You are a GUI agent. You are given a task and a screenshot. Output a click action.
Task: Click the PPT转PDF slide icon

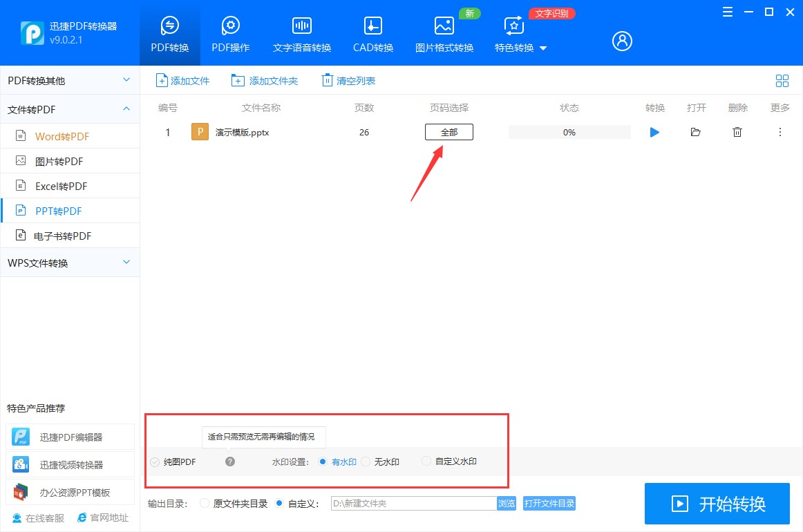[x=21, y=210]
